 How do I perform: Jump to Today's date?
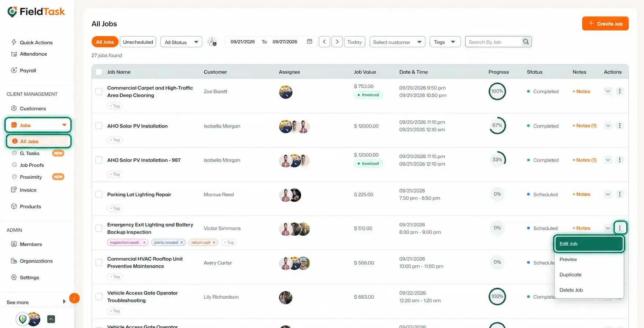coord(354,42)
